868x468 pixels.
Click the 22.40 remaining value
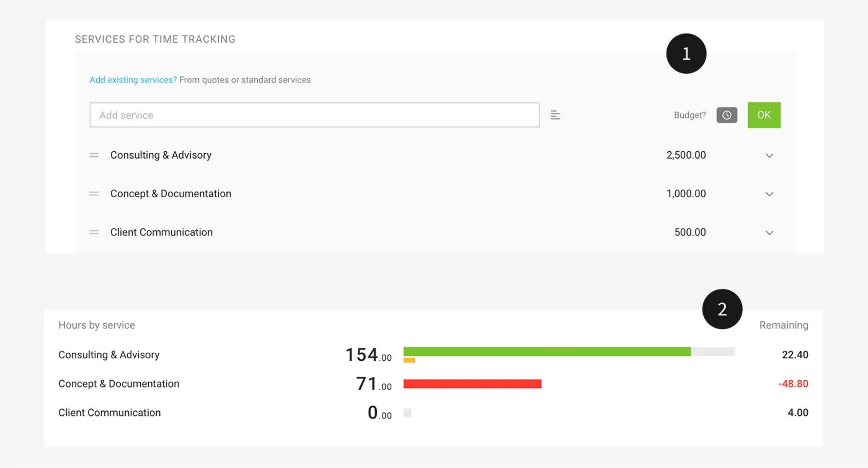pos(795,355)
